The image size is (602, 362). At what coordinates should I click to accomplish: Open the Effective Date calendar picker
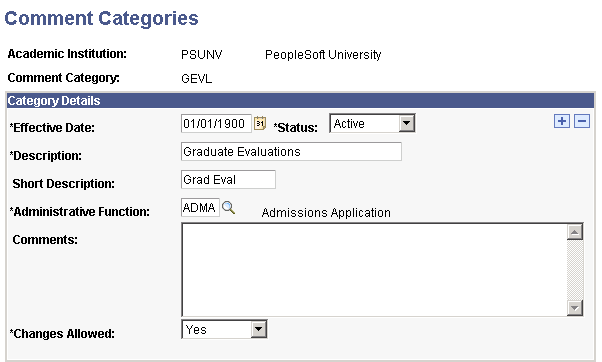[260, 124]
